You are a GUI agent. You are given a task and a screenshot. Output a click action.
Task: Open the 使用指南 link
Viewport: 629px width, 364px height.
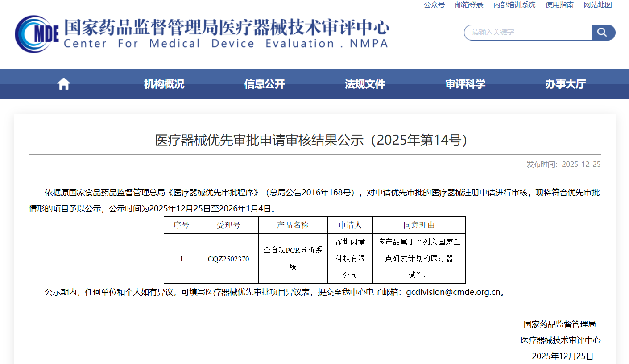pos(559,5)
